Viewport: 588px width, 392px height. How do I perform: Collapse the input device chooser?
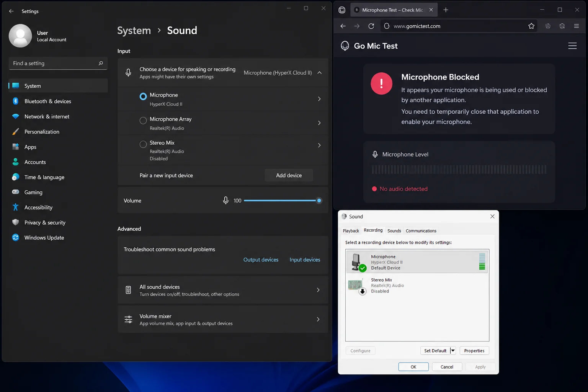pyautogui.click(x=320, y=73)
